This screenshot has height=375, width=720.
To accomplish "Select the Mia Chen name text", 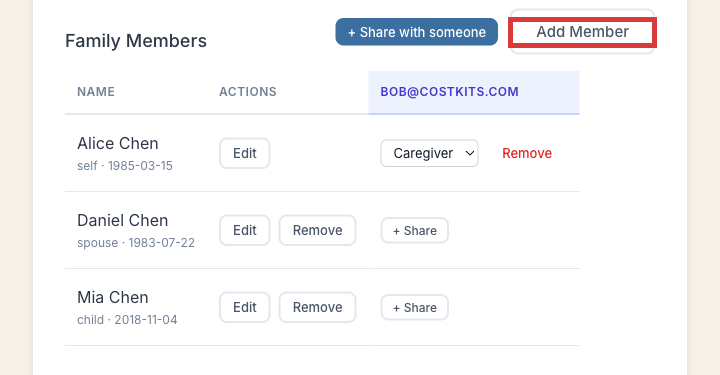I will point(112,298).
